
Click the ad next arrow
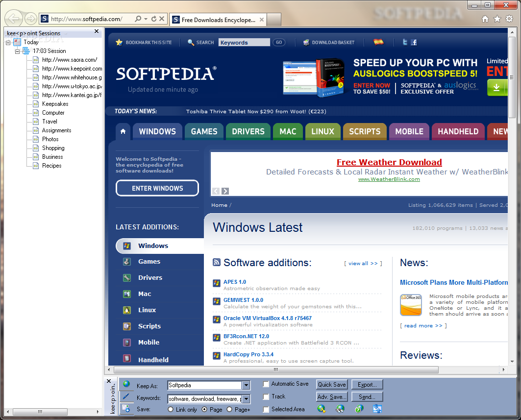(x=225, y=191)
